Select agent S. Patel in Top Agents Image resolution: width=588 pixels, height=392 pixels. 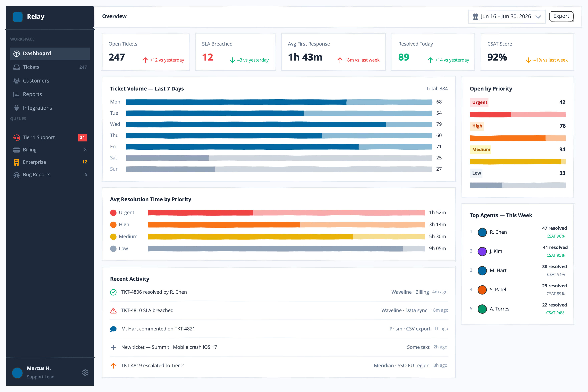(x=518, y=290)
